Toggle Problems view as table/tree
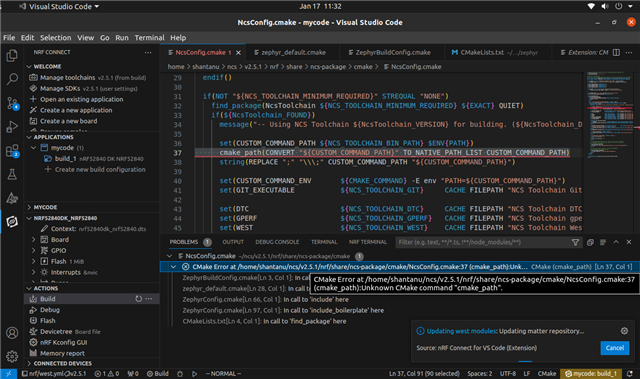The height and width of the screenshot is (379, 640). point(603,242)
